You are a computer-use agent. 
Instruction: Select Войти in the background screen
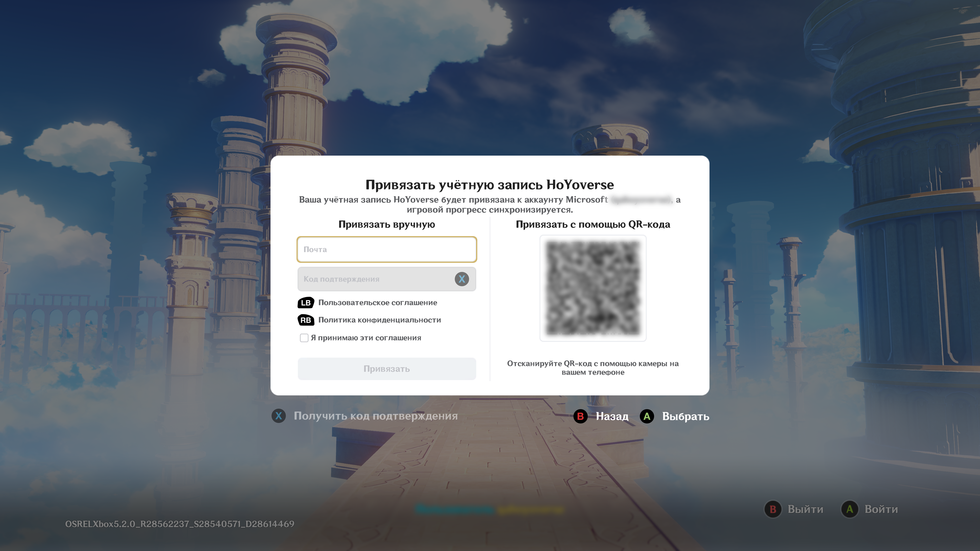pyautogui.click(x=881, y=509)
